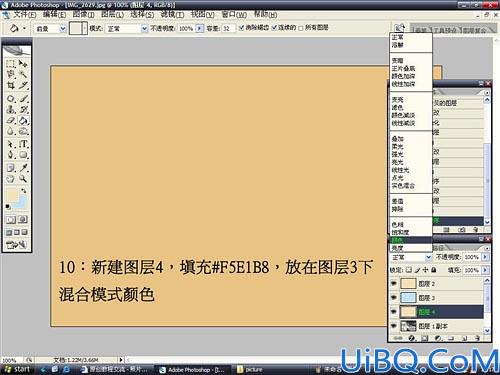This screenshot has height=375, width=500.
Task: Select the Type (T) tool
Action: point(23,144)
